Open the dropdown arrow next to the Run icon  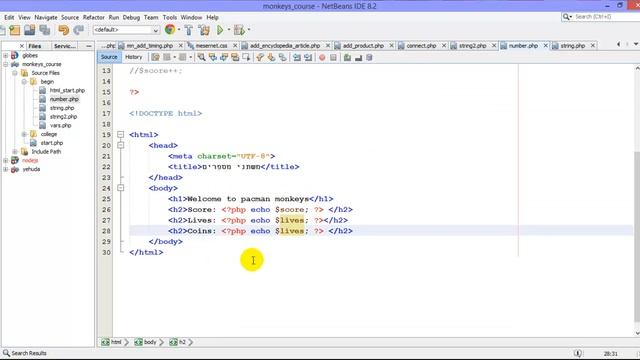[229, 30]
